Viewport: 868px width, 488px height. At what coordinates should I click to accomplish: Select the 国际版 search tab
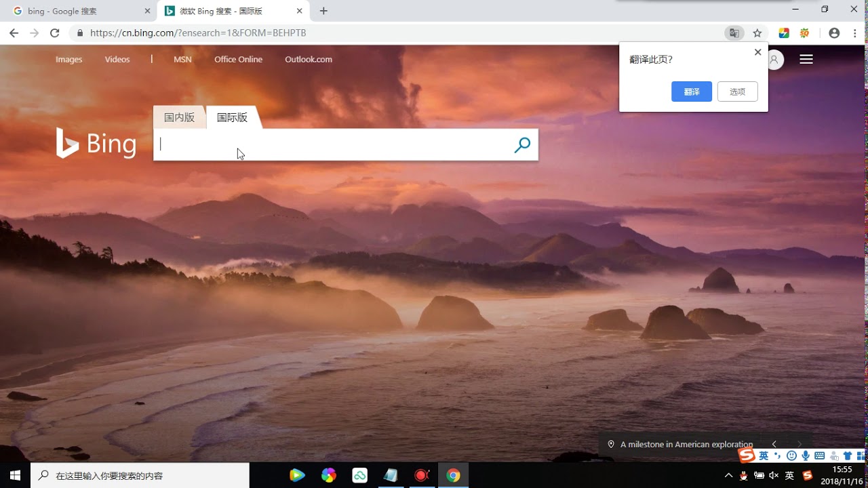click(x=232, y=117)
